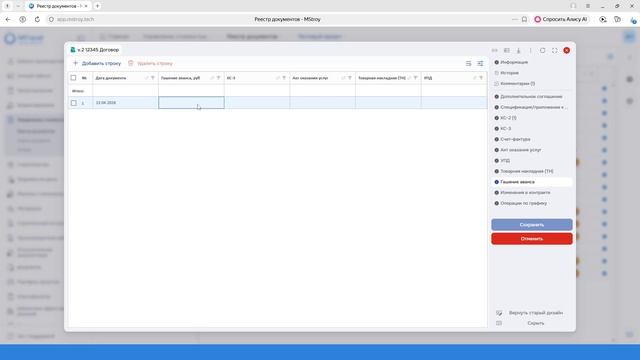
Task: Click filter icon in Товарная накладная column
Action: click(416, 78)
